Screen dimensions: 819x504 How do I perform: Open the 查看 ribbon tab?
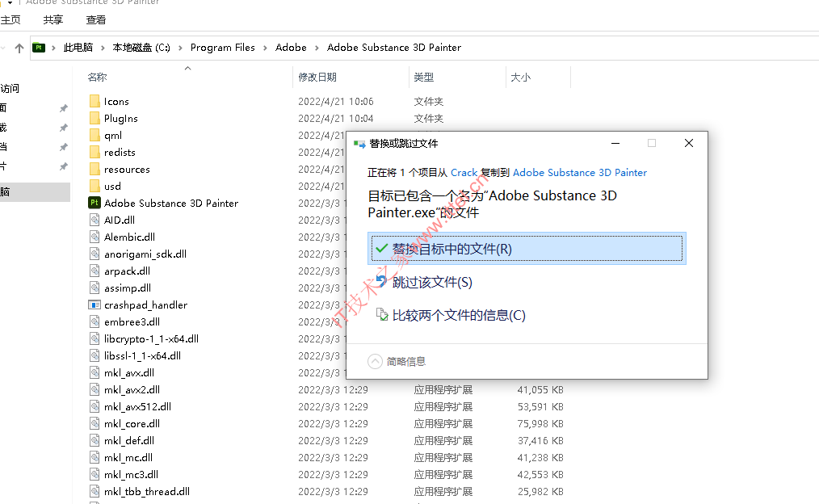point(95,20)
